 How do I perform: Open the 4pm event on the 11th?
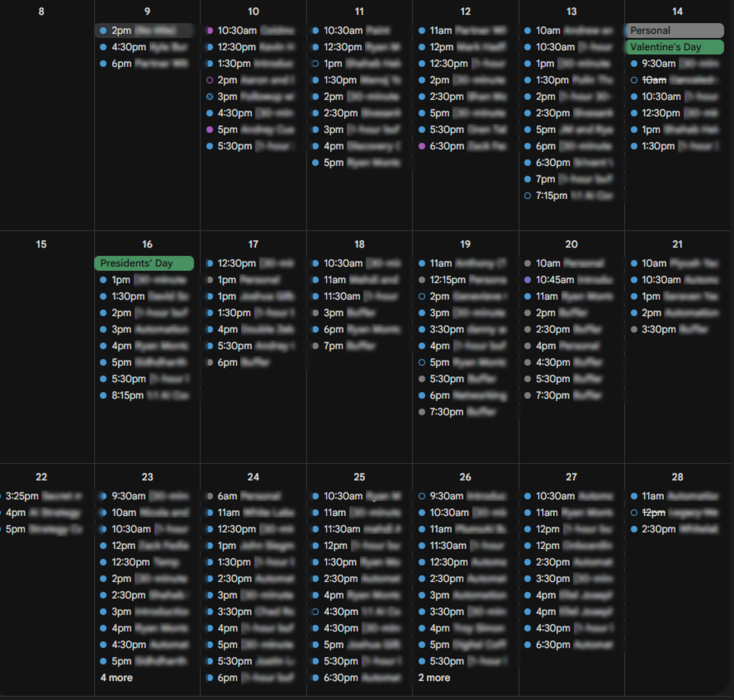(356, 146)
